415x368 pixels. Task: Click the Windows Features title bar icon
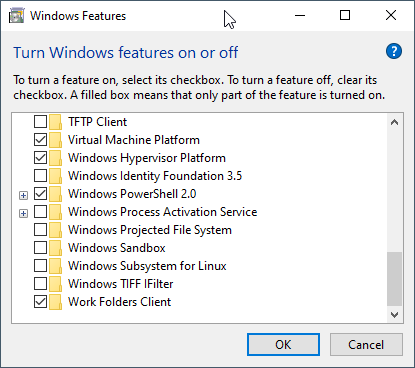pyautogui.click(x=17, y=16)
